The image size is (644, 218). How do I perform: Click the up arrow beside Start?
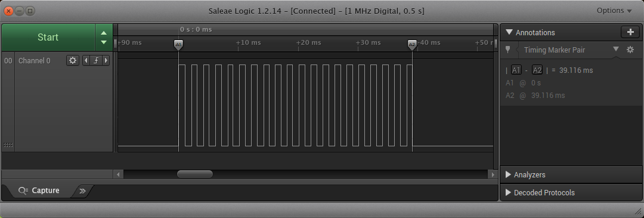(104, 33)
